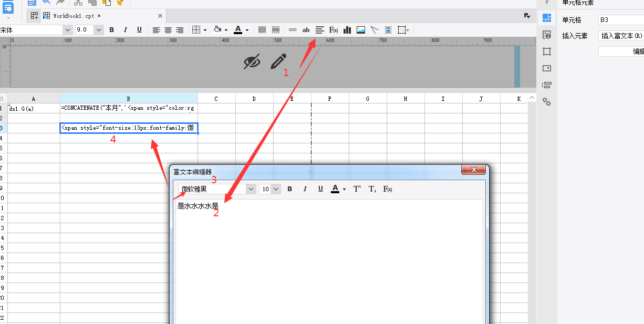Click column F header
Image resolution: width=644 pixels, height=324 pixels.
coord(330,98)
